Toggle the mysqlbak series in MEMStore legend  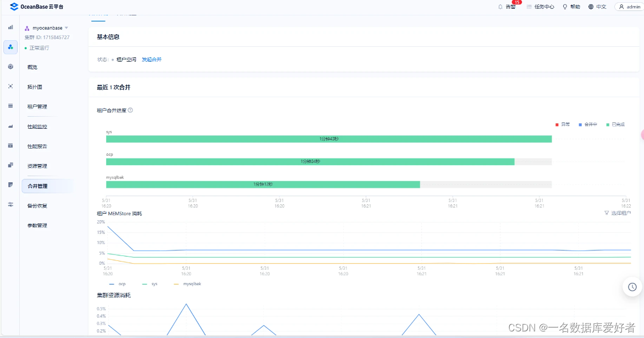(188, 284)
